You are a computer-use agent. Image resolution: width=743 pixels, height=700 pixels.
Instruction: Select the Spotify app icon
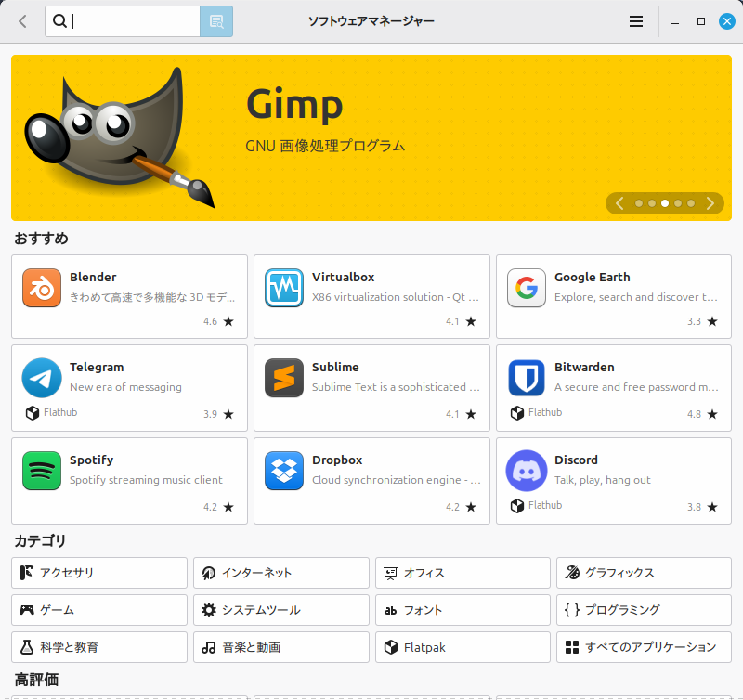[x=41, y=471]
